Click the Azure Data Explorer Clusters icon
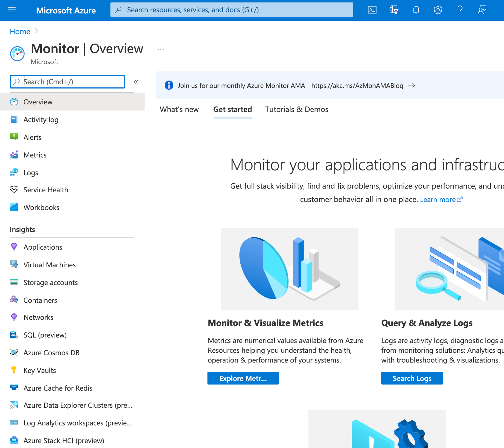504x448 pixels. [14, 405]
